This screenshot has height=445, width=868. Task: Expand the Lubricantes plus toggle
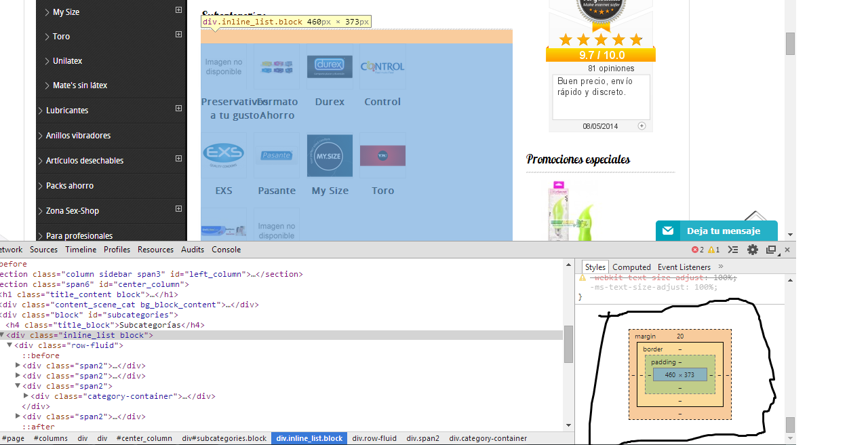(x=178, y=109)
